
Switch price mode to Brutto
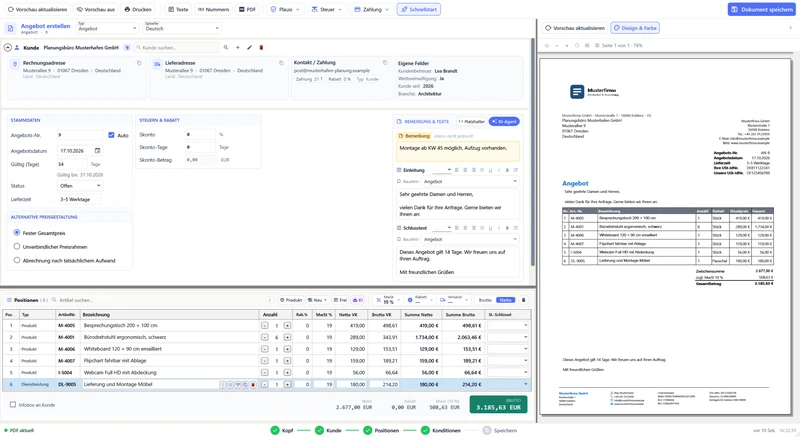pos(485,300)
